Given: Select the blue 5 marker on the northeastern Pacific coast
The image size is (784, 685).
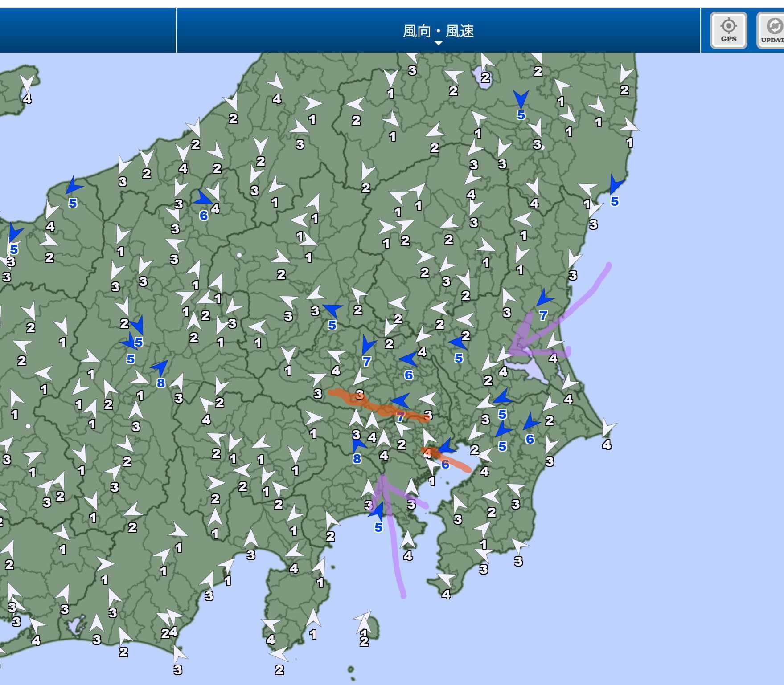Looking at the screenshot, I should pos(616,192).
